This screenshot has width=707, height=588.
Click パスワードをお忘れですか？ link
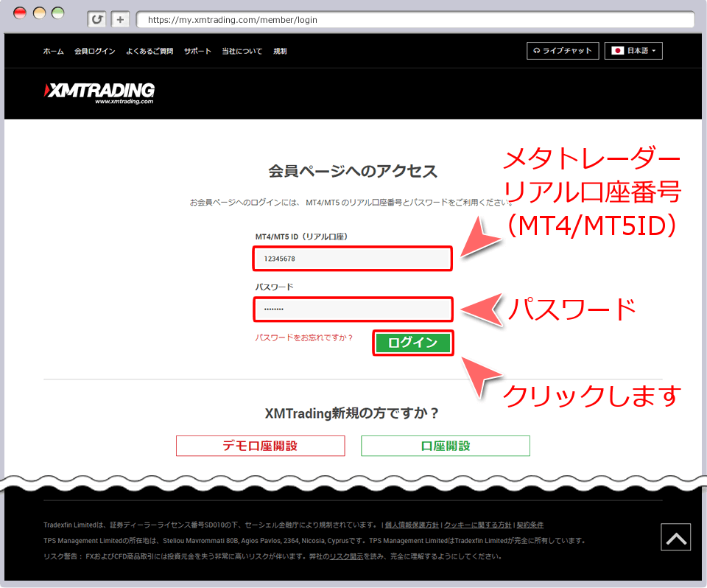[x=304, y=337]
